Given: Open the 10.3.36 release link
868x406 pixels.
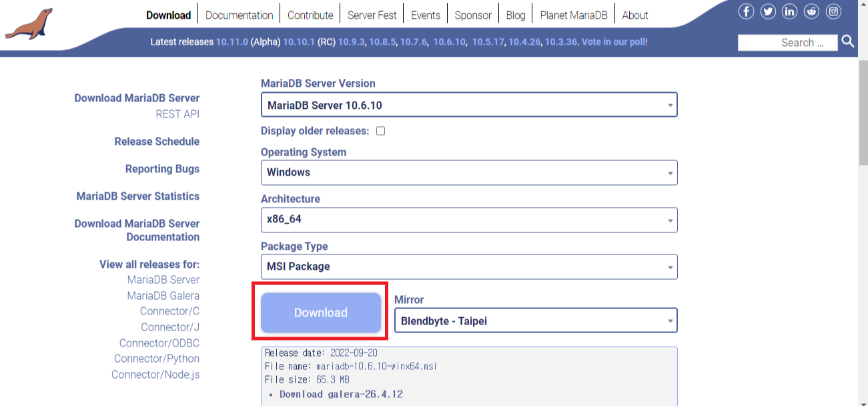Looking at the screenshot, I should pos(561,41).
